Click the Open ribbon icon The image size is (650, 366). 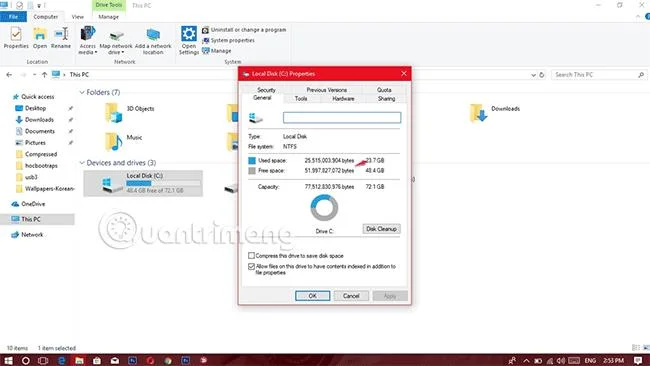[40, 37]
